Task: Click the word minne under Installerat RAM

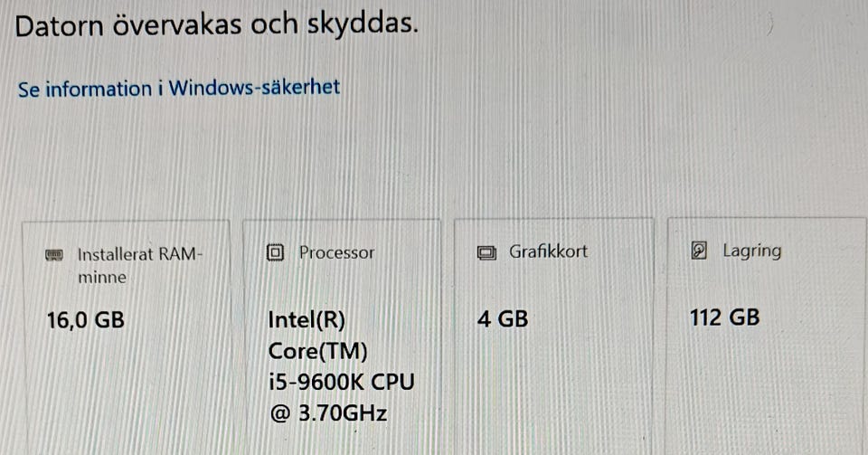Action: [x=102, y=278]
